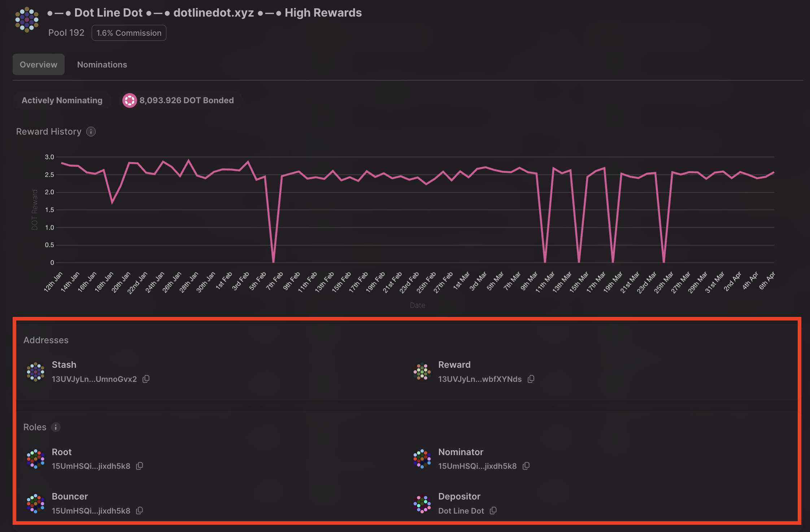Click the Dot Line Dot depositor name
The image size is (810, 532).
[461, 511]
